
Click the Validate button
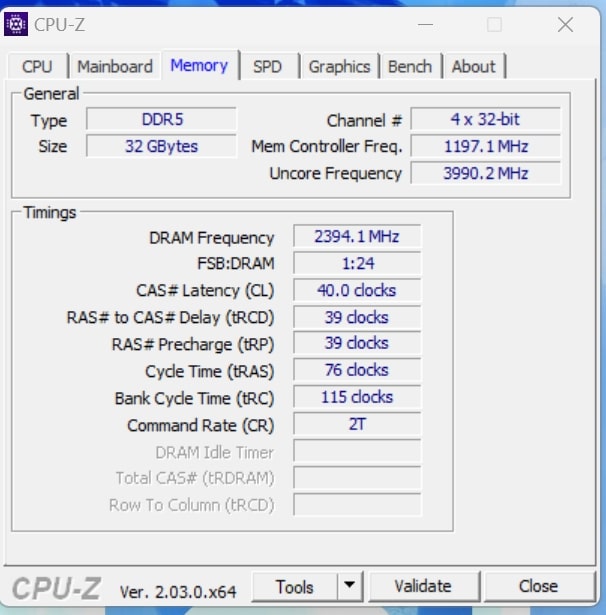(x=423, y=586)
